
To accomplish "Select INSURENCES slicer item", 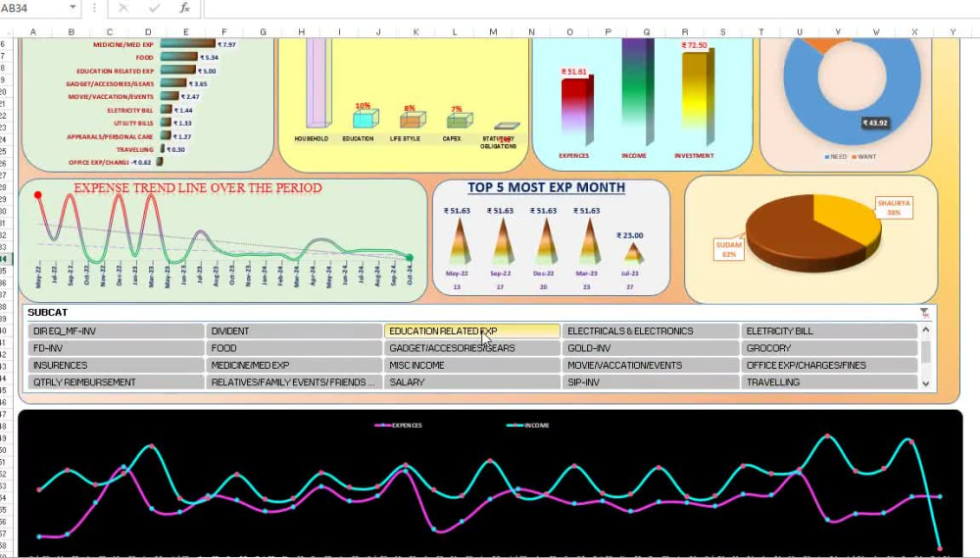I will 116,365.
